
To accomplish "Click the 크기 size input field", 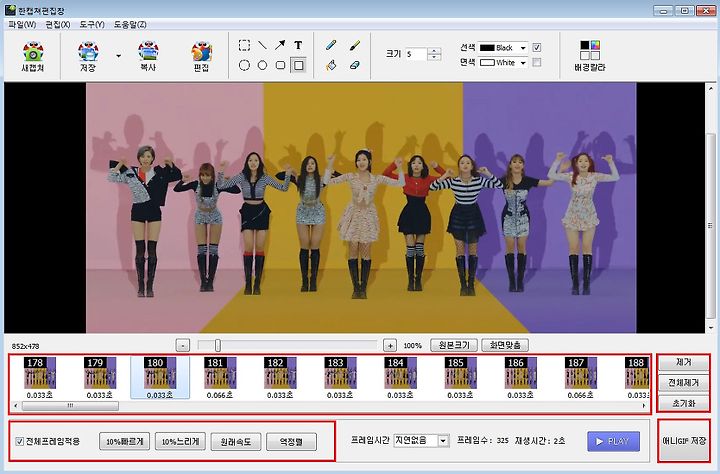I will (x=416, y=54).
